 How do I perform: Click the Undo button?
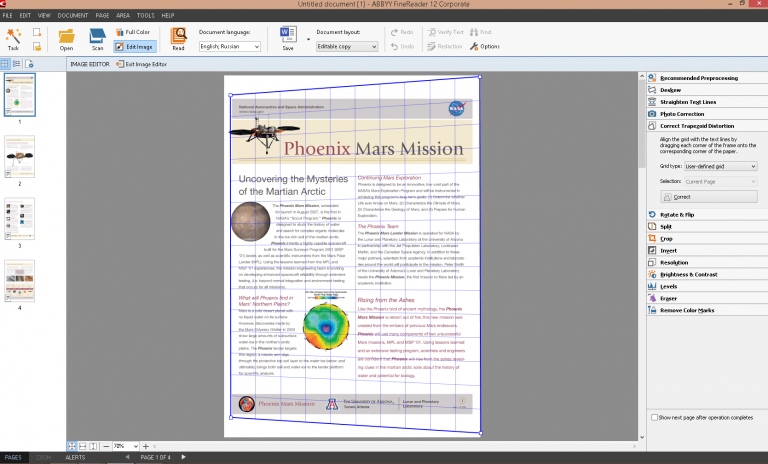click(x=402, y=47)
